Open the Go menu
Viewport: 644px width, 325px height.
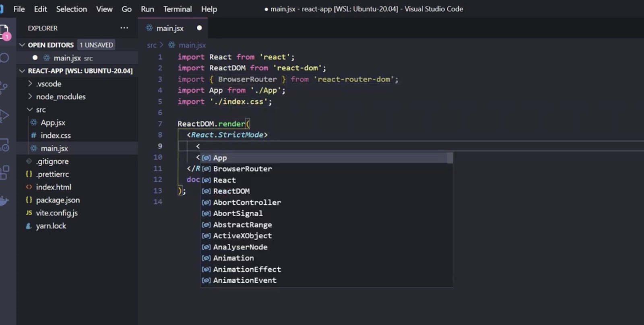(x=126, y=9)
